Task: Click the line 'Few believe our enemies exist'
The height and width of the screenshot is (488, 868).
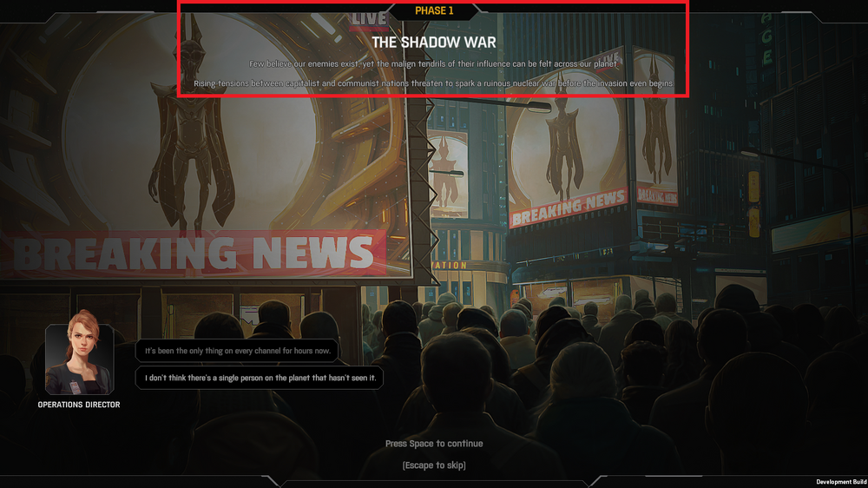Action: (434, 64)
